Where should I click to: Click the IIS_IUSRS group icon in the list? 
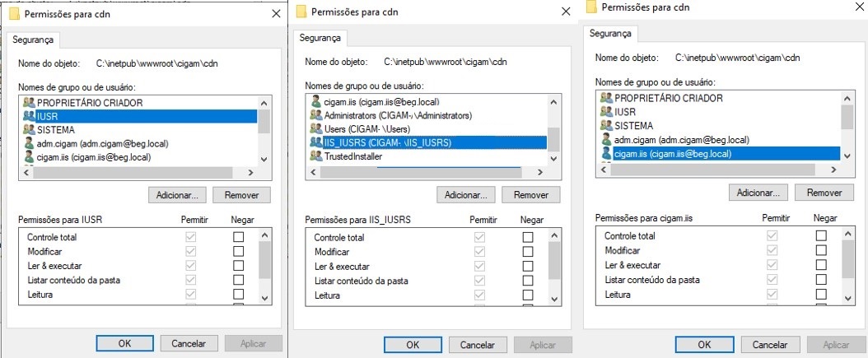pyautogui.click(x=316, y=142)
